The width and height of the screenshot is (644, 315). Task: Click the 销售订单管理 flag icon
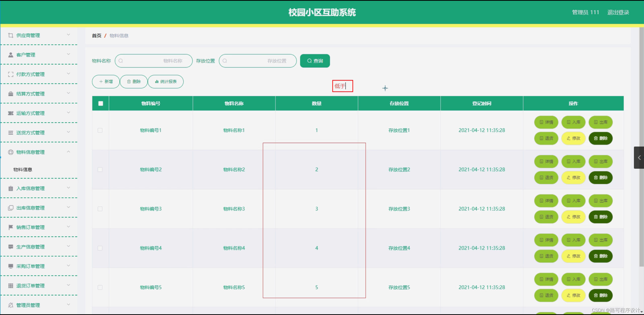pos(11,227)
